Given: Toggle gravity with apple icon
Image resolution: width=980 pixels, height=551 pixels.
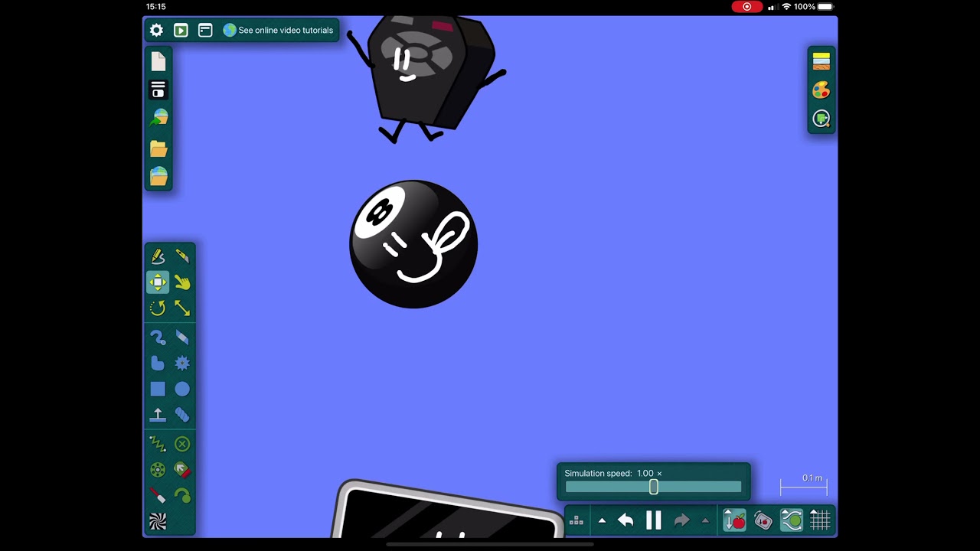Looking at the screenshot, I should pyautogui.click(x=734, y=521).
